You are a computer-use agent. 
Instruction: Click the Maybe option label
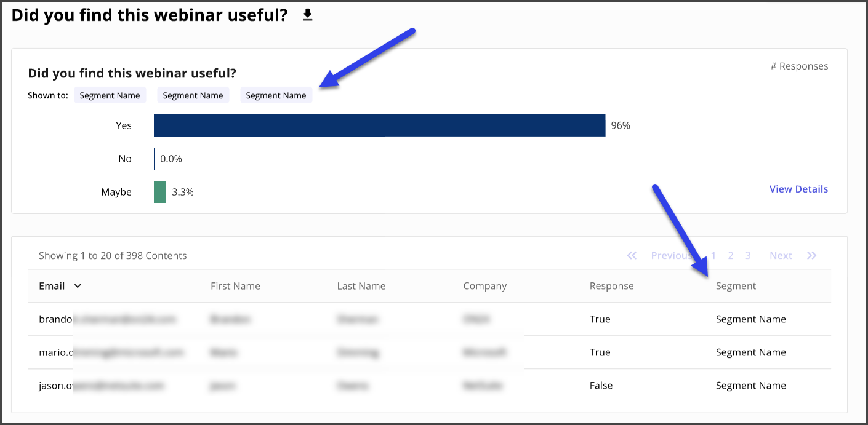tap(116, 192)
